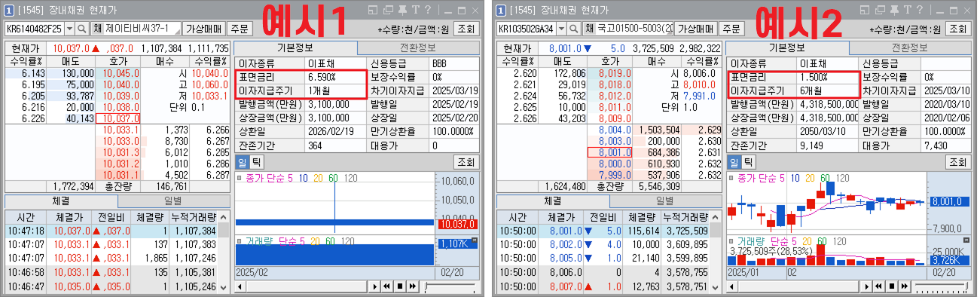Click the search magnifier icon in the left window

click(82, 29)
